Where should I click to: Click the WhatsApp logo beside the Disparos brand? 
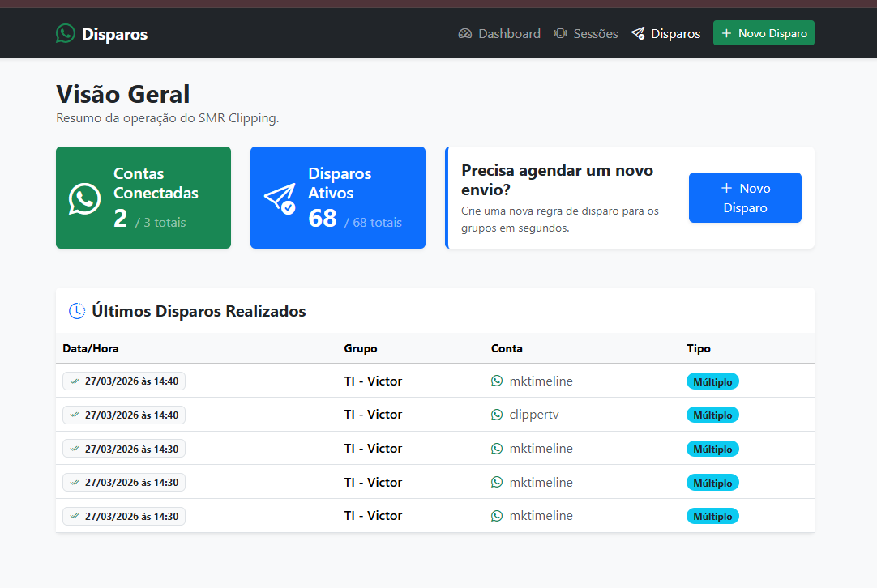(66, 33)
